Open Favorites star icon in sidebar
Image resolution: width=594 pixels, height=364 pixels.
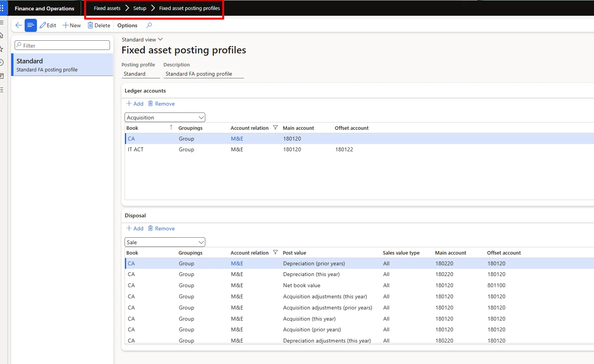[2, 49]
